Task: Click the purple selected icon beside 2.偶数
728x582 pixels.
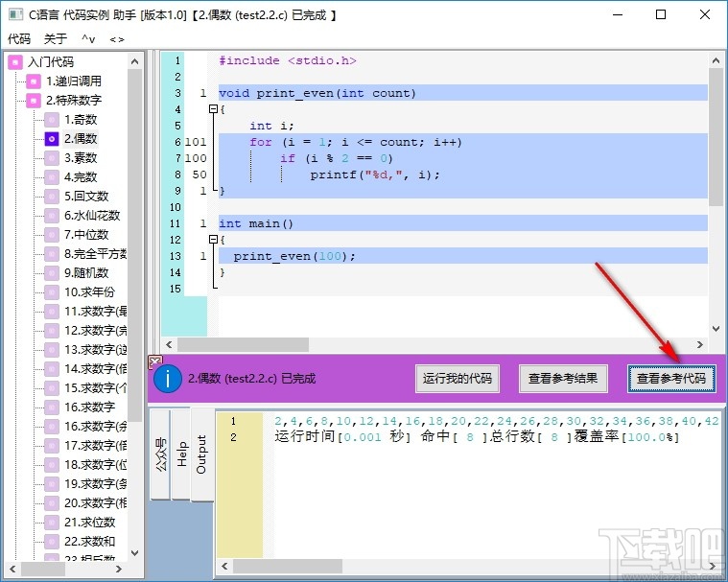Action: 52,139
